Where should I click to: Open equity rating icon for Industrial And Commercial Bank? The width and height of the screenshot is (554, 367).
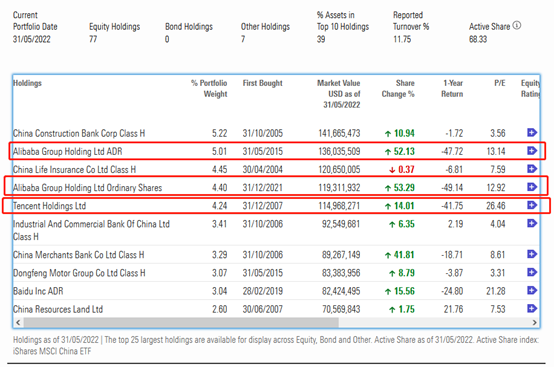(x=532, y=223)
